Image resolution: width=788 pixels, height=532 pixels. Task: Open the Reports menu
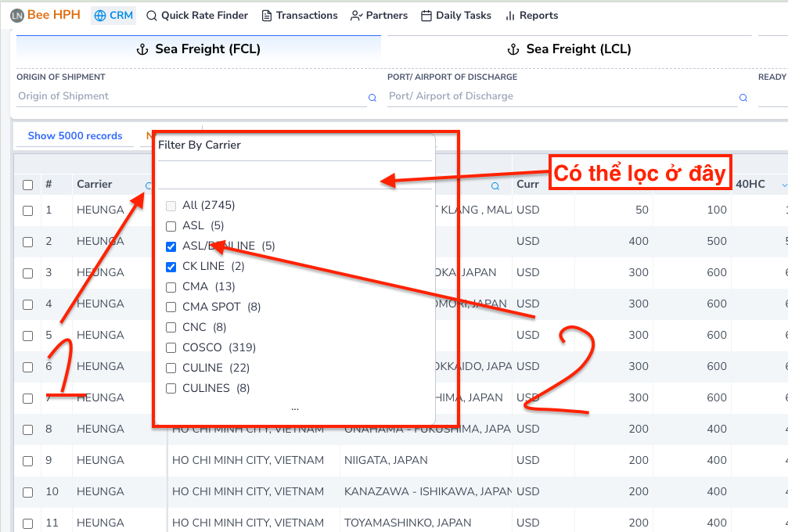(x=531, y=16)
